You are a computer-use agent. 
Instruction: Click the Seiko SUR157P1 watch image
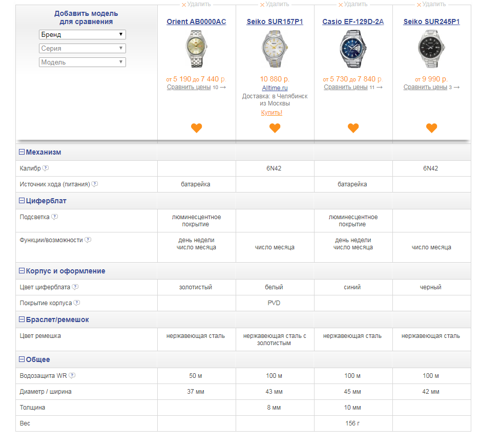[x=275, y=49]
